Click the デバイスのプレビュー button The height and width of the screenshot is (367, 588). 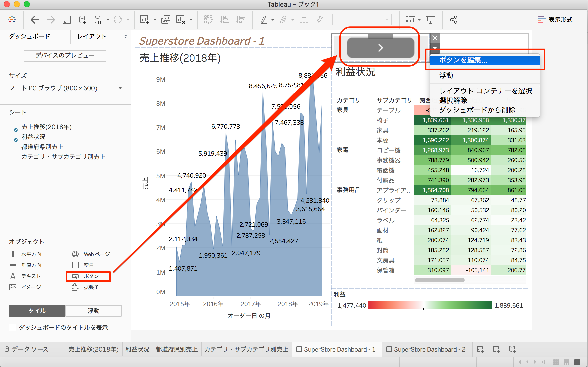[65, 55]
